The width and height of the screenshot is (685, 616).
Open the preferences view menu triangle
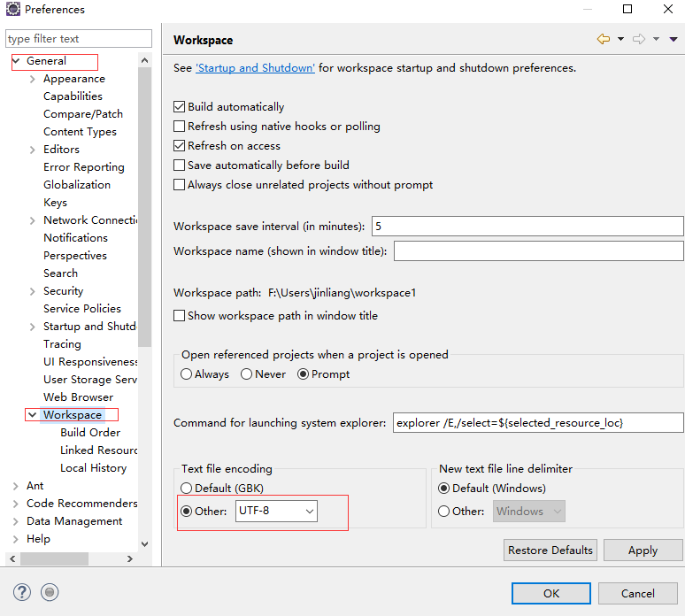tap(673, 39)
